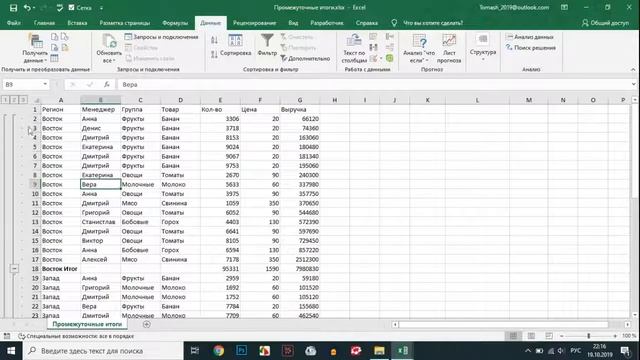Adjust the zoom slider handle
Screen dimensions: 640x360
[x=589, y=336]
